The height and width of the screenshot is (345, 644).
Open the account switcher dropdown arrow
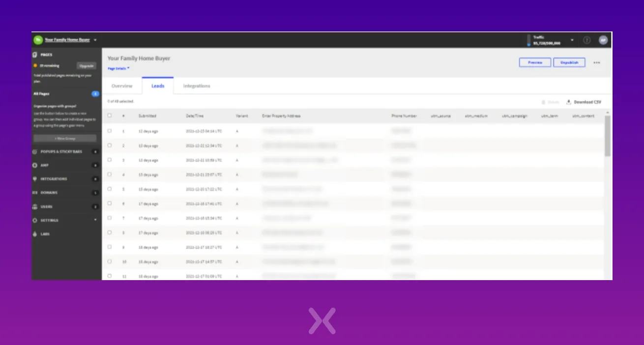tap(95, 40)
